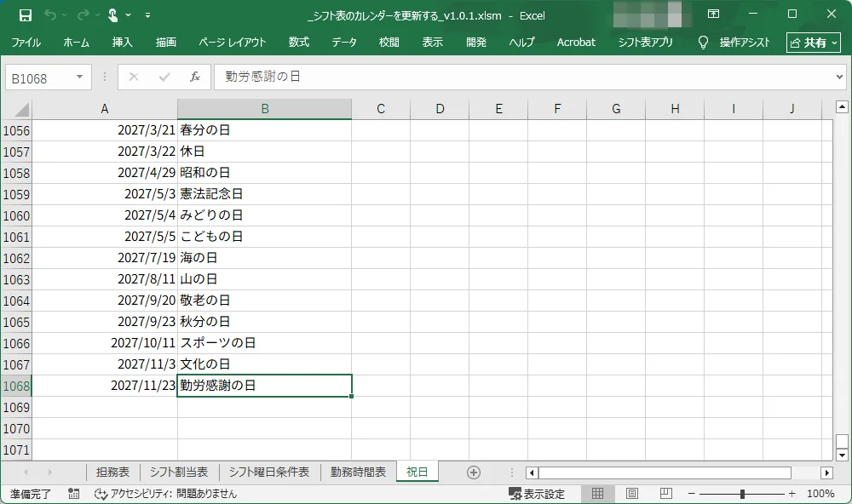
Task: Click the zoom slider handle
Action: coord(743,494)
